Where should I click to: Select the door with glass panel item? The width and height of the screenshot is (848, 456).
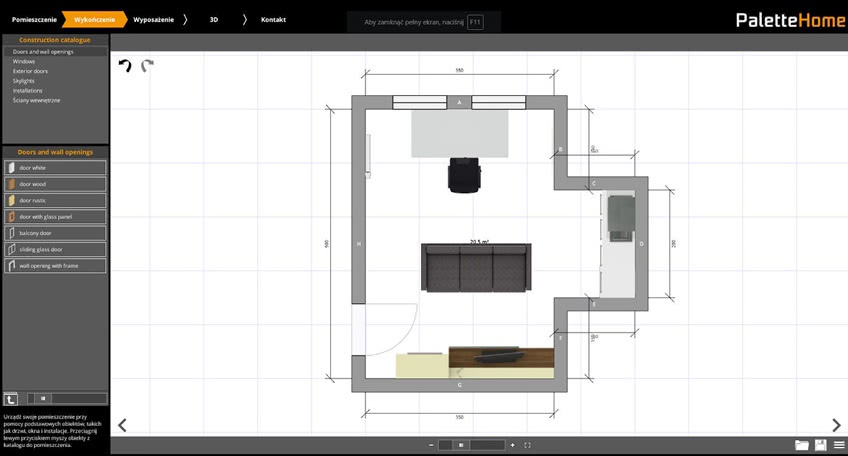click(55, 217)
